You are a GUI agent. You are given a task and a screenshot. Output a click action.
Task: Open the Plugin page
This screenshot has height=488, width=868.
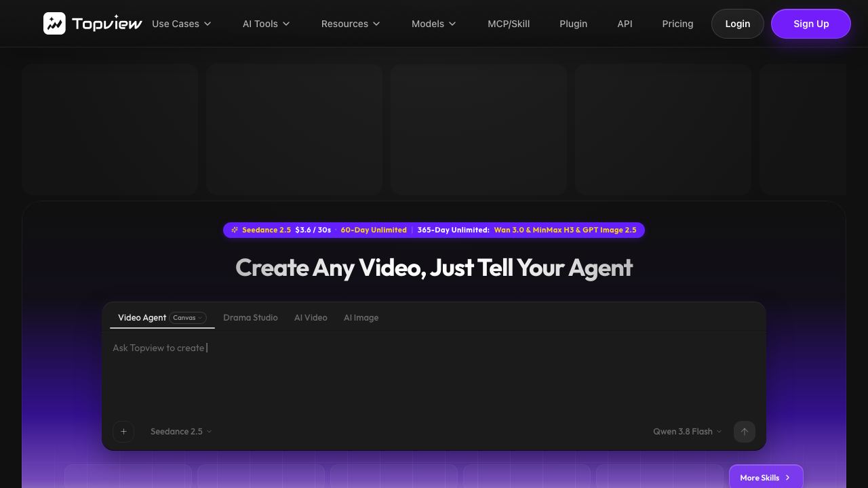click(x=574, y=24)
